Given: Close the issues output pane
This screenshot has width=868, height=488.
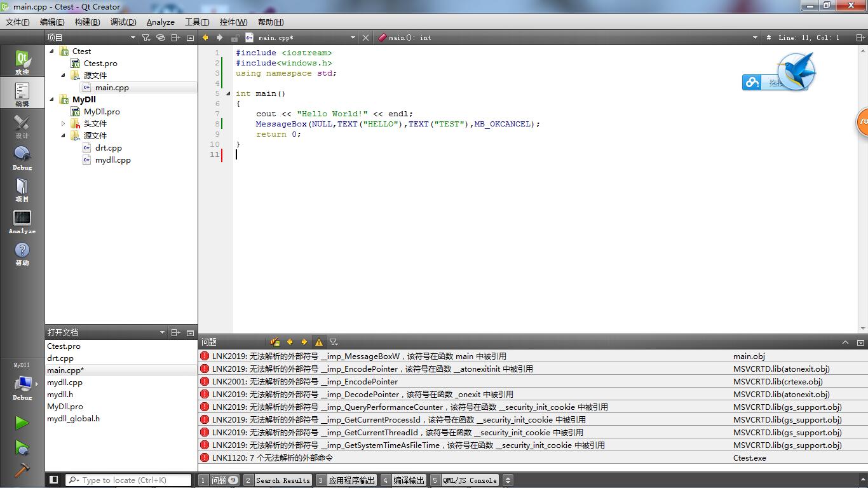Looking at the screenshot, I should (860, 342).
